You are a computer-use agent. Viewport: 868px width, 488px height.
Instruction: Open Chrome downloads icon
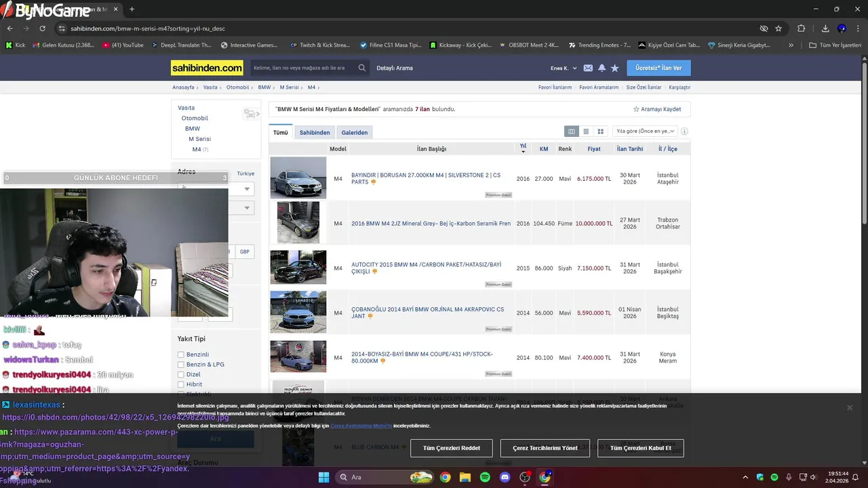click(x=825, y=28)
